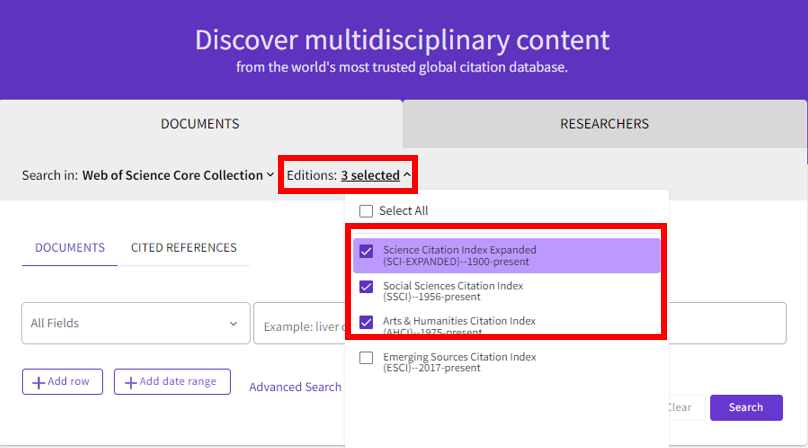808x448 pixels.
Task: Click the chevron after Core Collection
Action: [270, 175]
